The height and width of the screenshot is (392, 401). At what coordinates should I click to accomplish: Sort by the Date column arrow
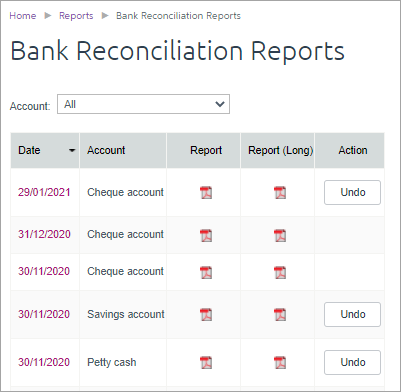click(x=72, y=151)
